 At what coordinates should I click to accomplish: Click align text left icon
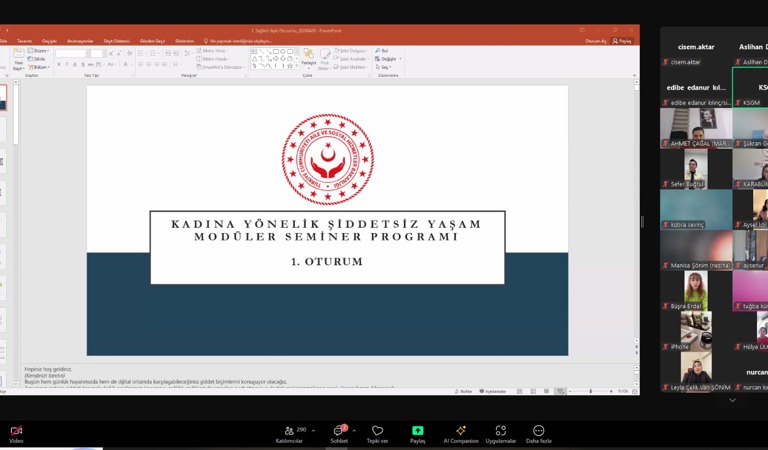coord(141,64)
